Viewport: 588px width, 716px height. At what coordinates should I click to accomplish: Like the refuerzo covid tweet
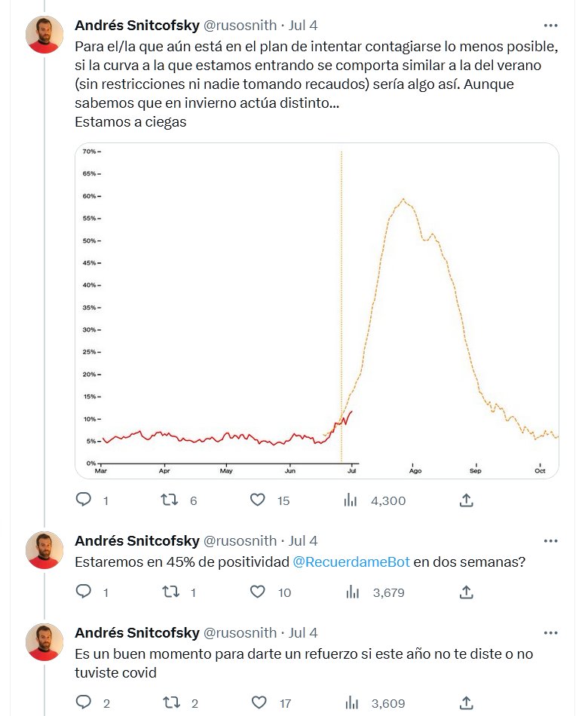[x=259, y=703]
